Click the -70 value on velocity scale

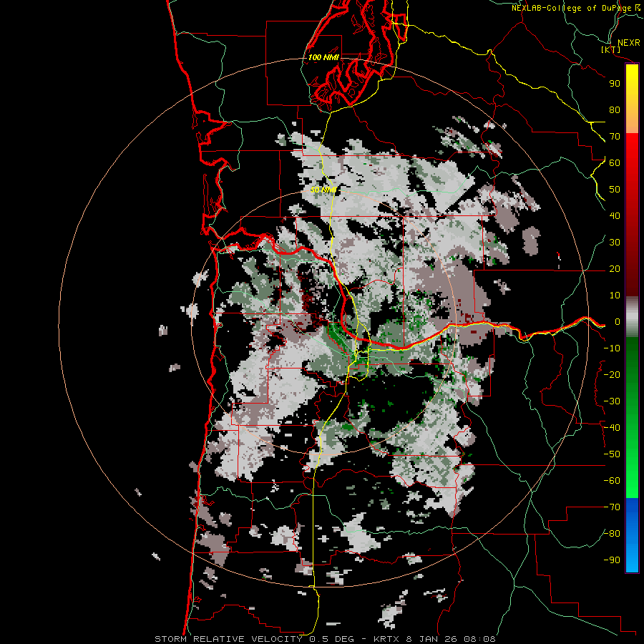tap(612, 507)
